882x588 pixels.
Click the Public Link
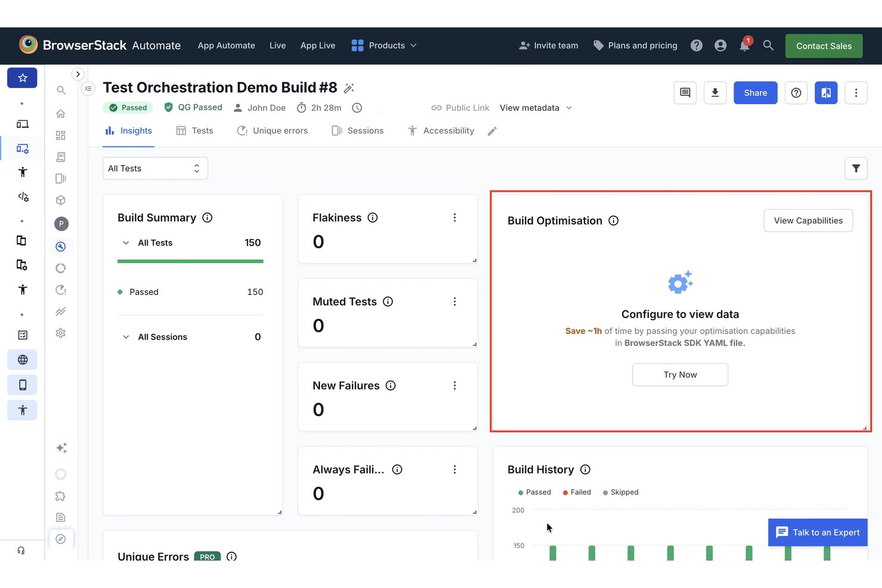pos(460,108)
